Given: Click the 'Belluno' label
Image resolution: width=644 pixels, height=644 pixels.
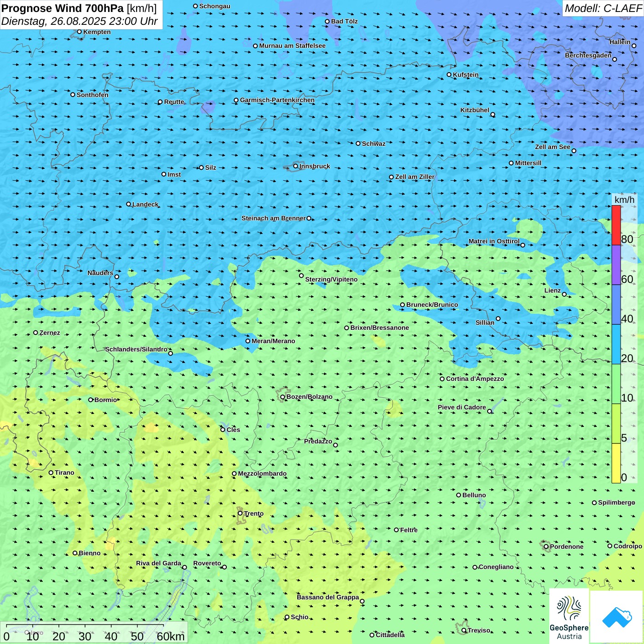Looking at the screenshot, I should tap(474, 495).
